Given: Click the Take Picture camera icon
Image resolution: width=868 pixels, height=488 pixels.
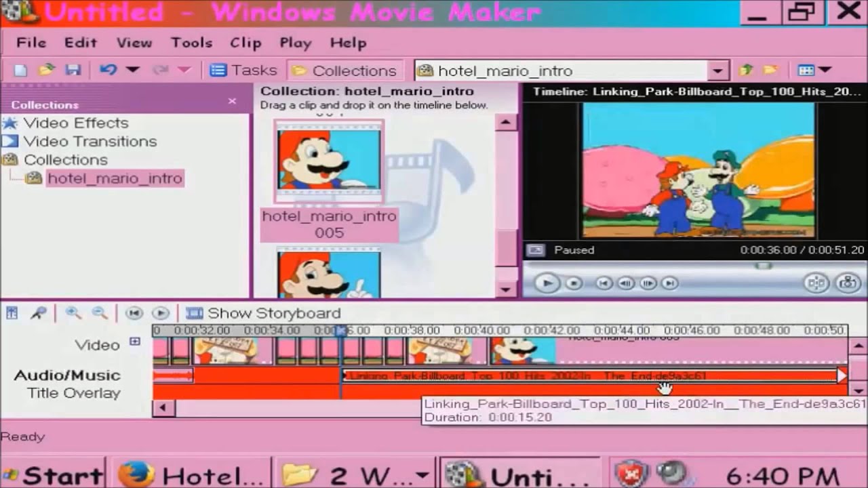Looking at the screenshot, I should tap(847, 283).
